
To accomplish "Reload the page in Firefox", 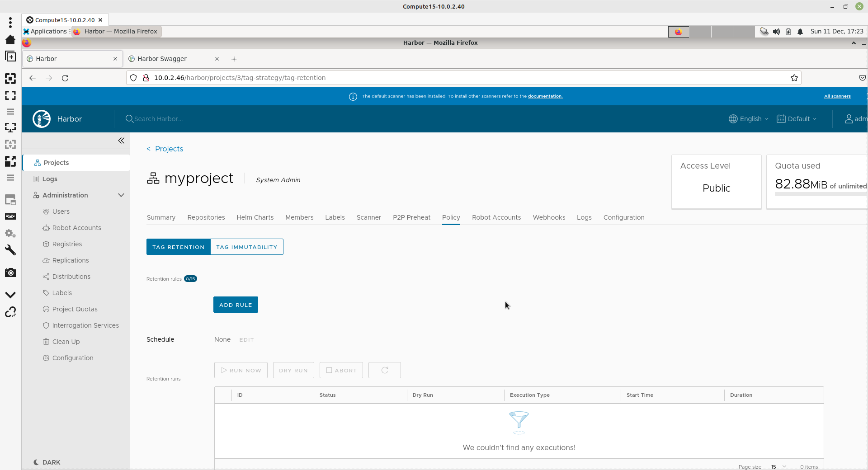I will (65, 78).
